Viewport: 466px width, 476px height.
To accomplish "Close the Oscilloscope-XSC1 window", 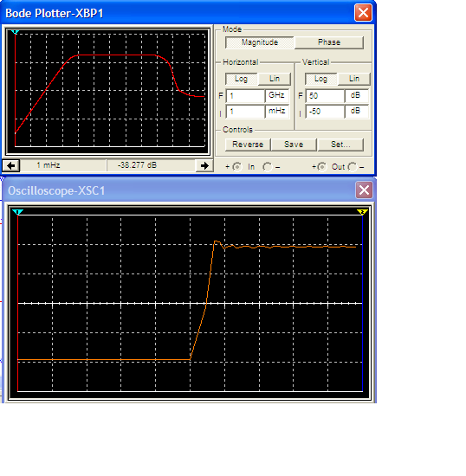I will (x=364, y=190).
